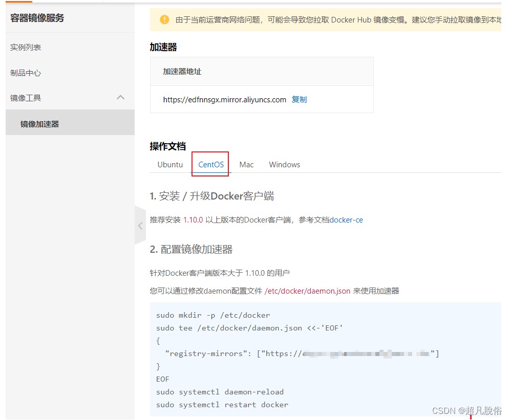
Task: Switch to the Windows tab
Action: click(285, 165)
